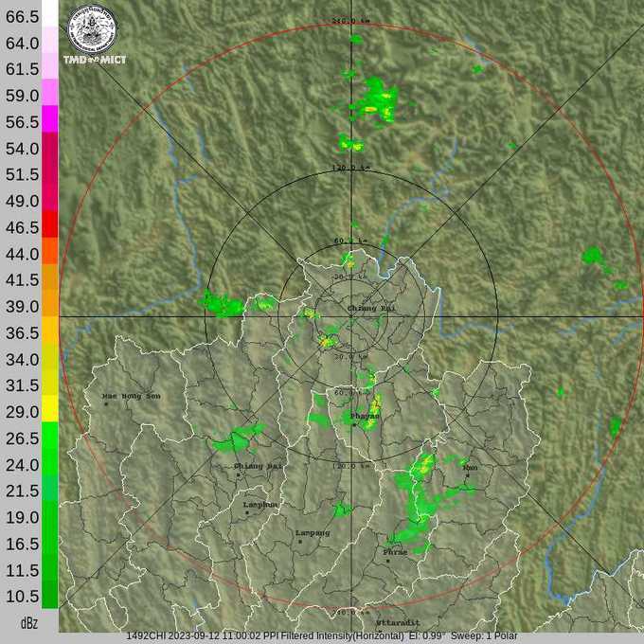Pick the 29.0 dBz yellow swatch

point(49,410)
